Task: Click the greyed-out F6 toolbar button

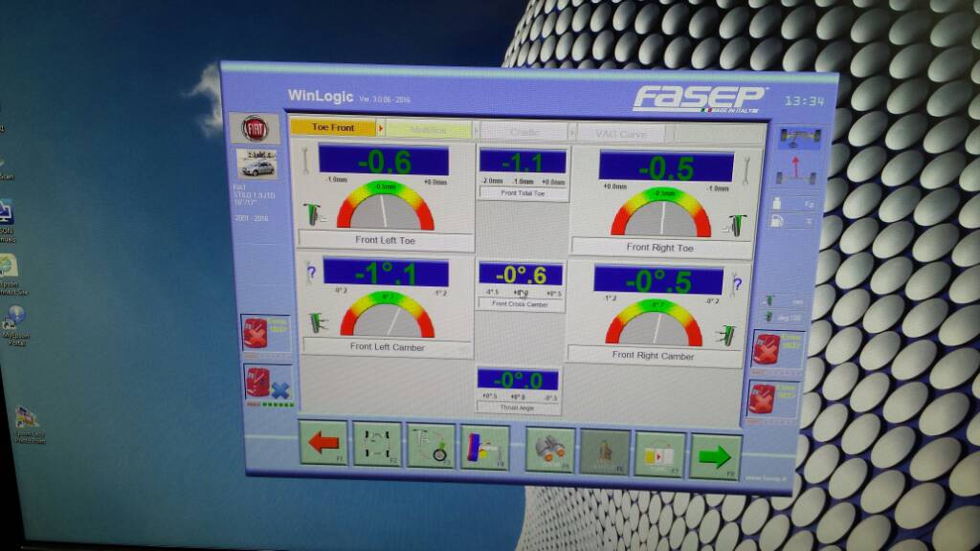Action: tap(605, 452)
